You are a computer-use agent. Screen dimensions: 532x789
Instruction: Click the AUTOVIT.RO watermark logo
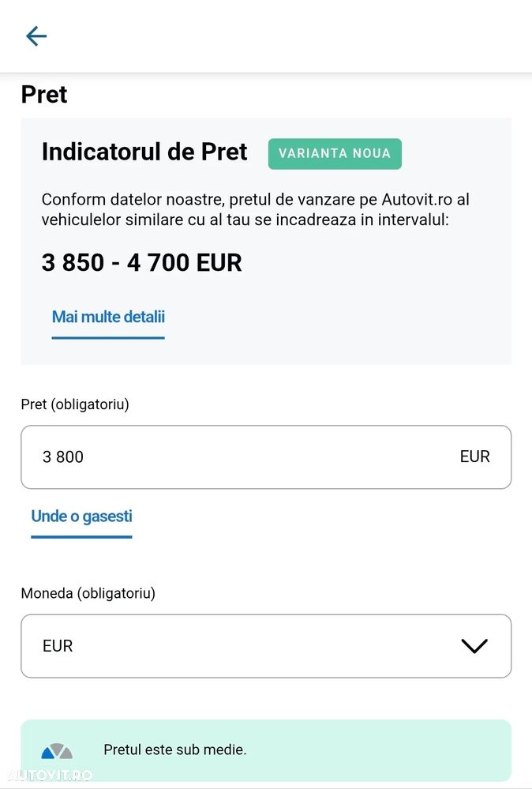[x=47, y=776]
